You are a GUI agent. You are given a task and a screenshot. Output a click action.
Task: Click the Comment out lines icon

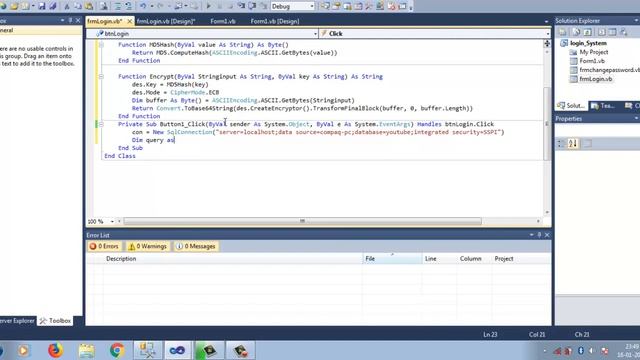click(x=118, y=6)
